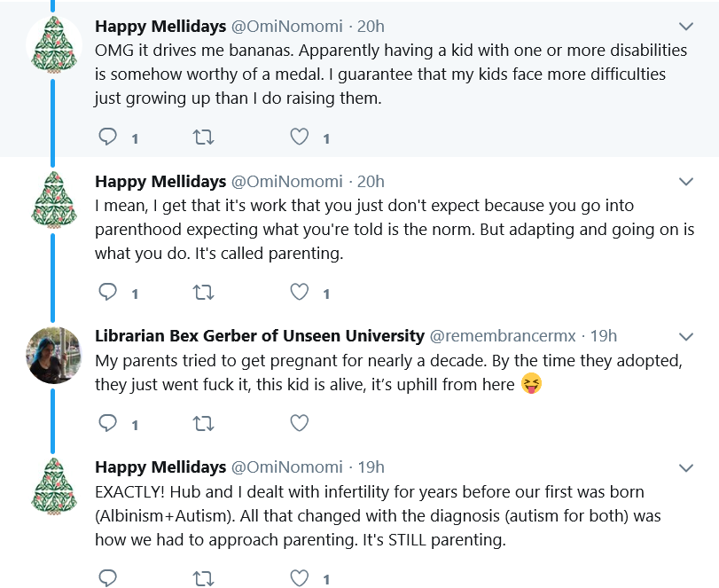This screenshot has width=719, height=588.
Task: Open options chevron on Librarian Bex Gerber's tweet
Action: click(685, 337)
